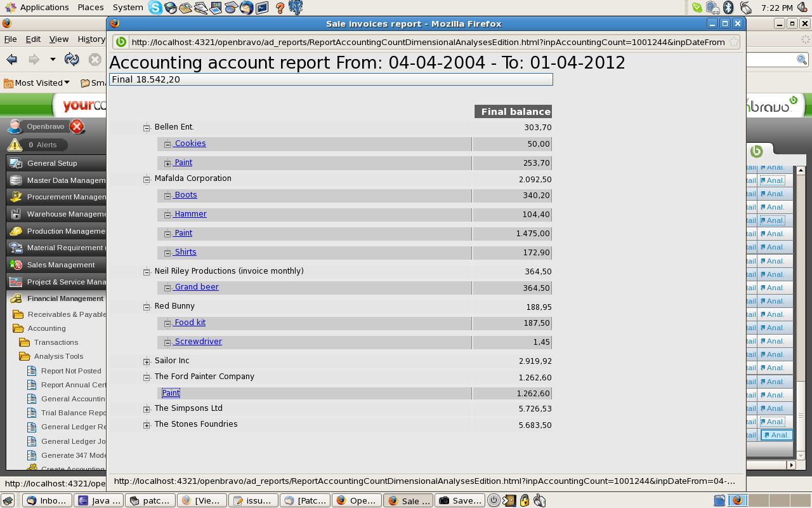This screenshot has height=508, width=812.
Task: Click the Alerts warning triangle icon
Action: [x=14, y=145]
